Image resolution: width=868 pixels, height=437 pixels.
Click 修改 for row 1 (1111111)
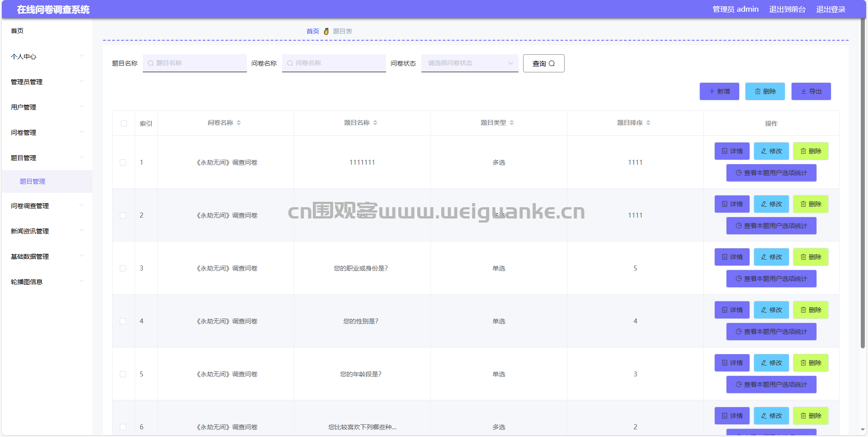771,151
